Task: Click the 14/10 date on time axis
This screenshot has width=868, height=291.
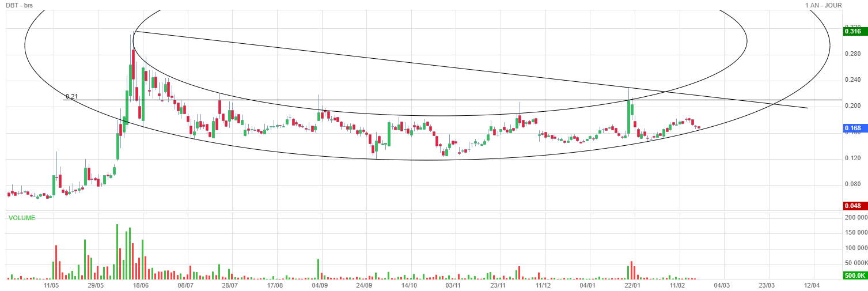Action: point(409,285)
